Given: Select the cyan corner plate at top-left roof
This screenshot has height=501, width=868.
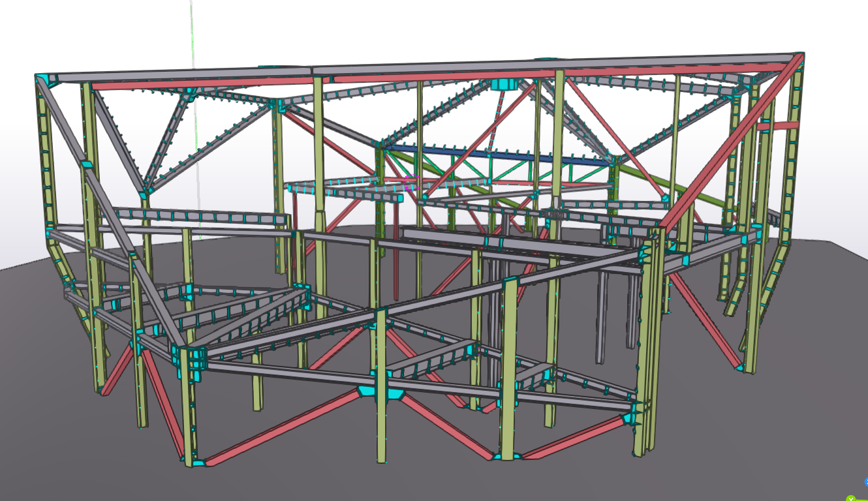Looking at the screenshot, I should (x=47, y=80).
